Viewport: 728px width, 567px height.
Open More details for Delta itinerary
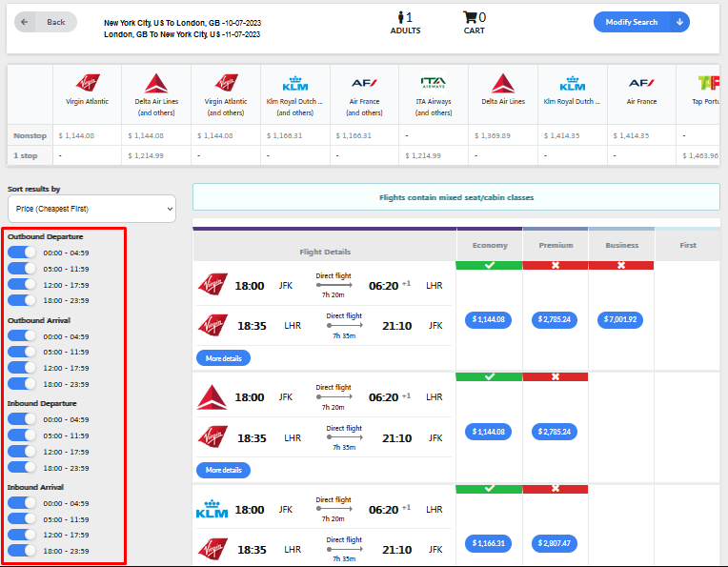coord(223,470)
